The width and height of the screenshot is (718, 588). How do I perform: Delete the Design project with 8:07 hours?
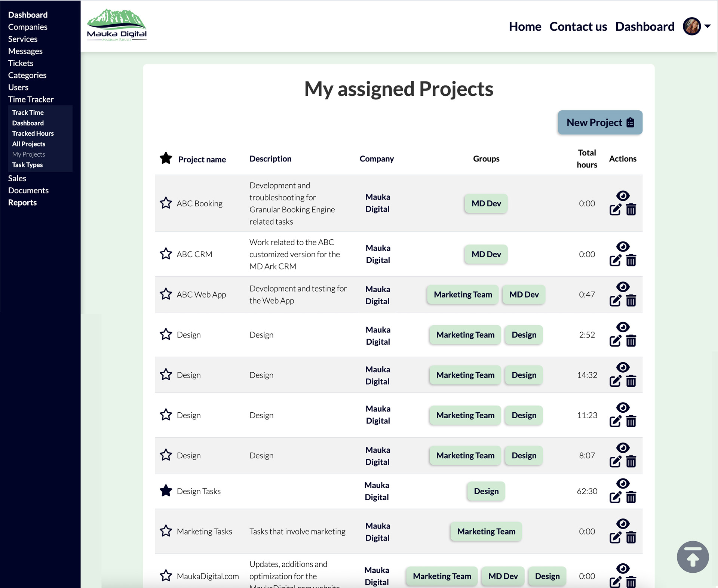click(x=631, y=462)
